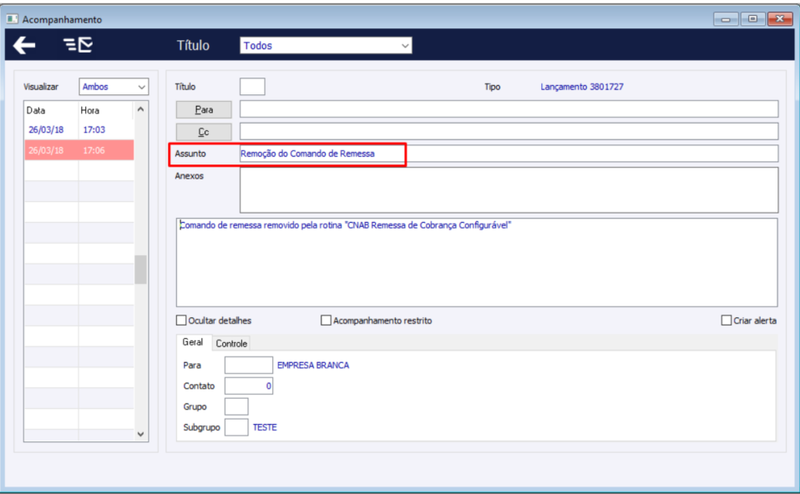Maximize the Acompanhamento window

753,19
